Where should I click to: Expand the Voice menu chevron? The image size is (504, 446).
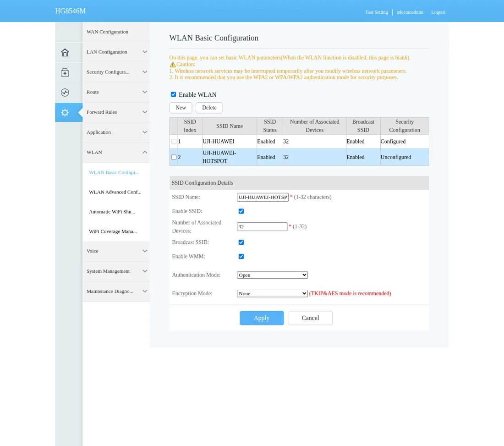tap(145, 251)
